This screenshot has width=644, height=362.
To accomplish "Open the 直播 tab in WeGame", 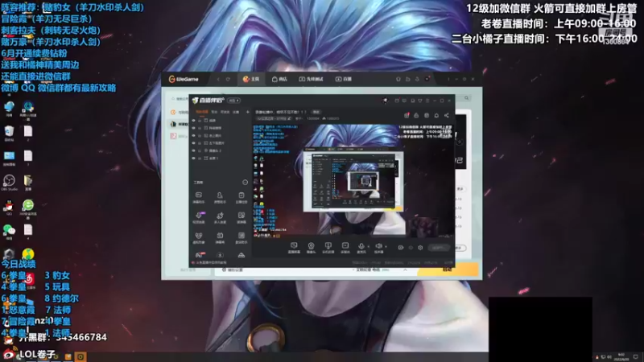I will pyautogui.click(x=344, y=79).
